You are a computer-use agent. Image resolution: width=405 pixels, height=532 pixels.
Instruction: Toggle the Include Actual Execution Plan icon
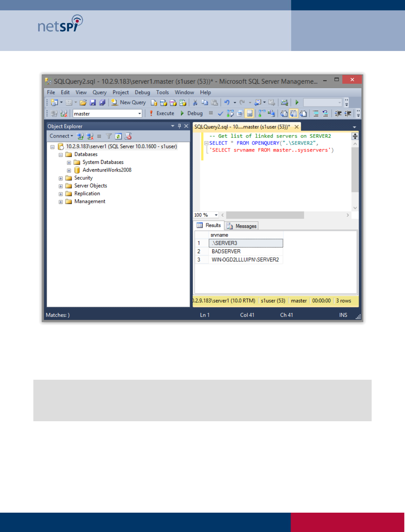coord(262,114)
